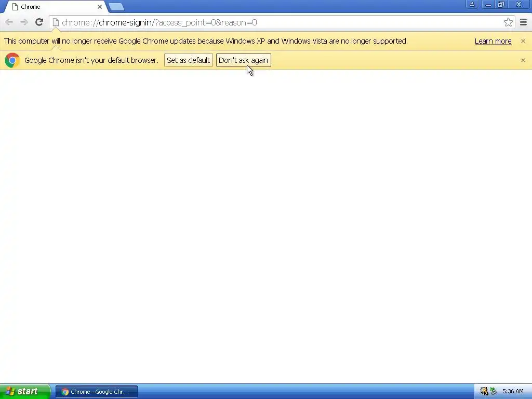Dismiss the default browser infobar

coord(523,60)
